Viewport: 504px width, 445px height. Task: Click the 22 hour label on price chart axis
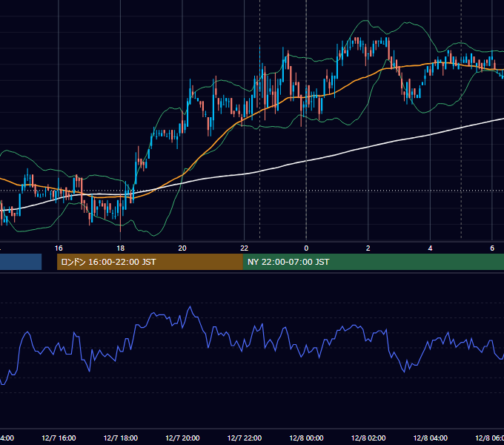(x=245, y=248)
